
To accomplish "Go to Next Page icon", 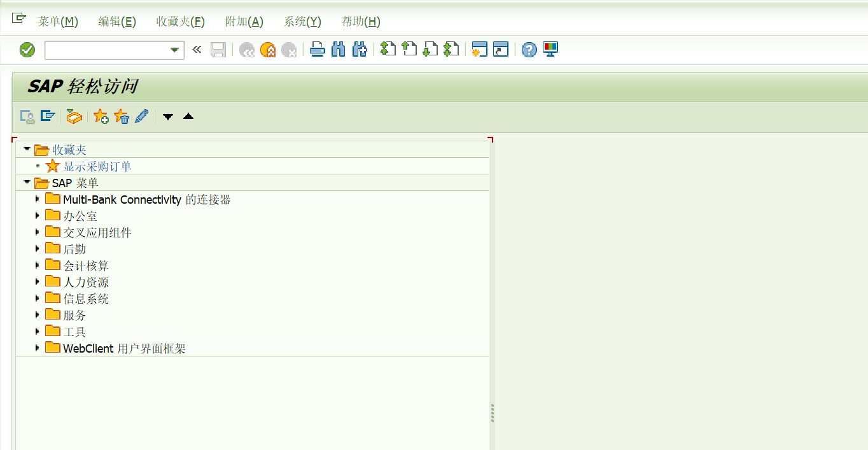I will pos(430,49).
